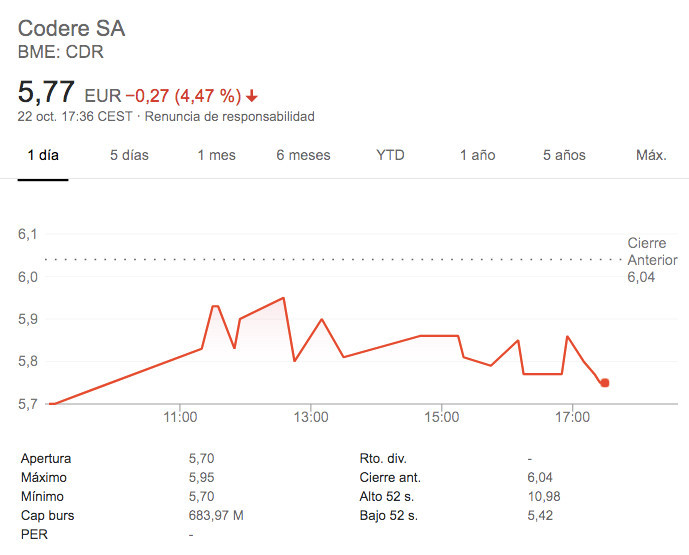This screenshot has height=555, width=689.
Task: Click the BME: CDR ticker label
Action: pos(61,52)
